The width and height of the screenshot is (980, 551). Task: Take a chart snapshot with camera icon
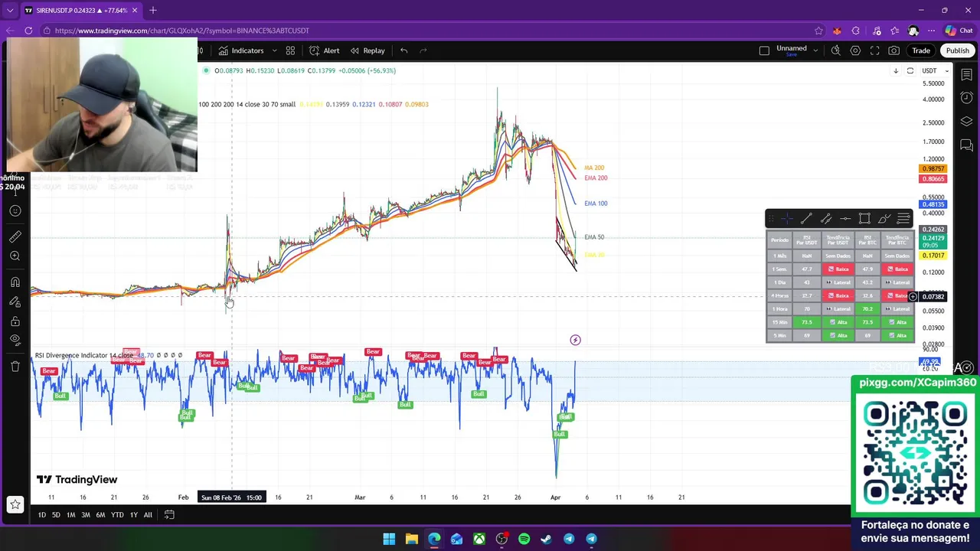[893, 51]
